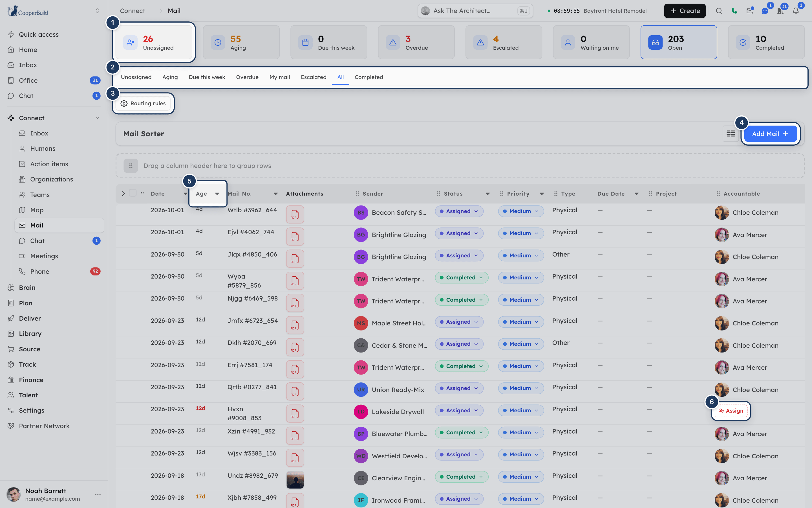Image resolution: width=812 pixels, height=508 pixels.
Task: Tick the select-all checkbox in table header
Action: tap(133, 193)
